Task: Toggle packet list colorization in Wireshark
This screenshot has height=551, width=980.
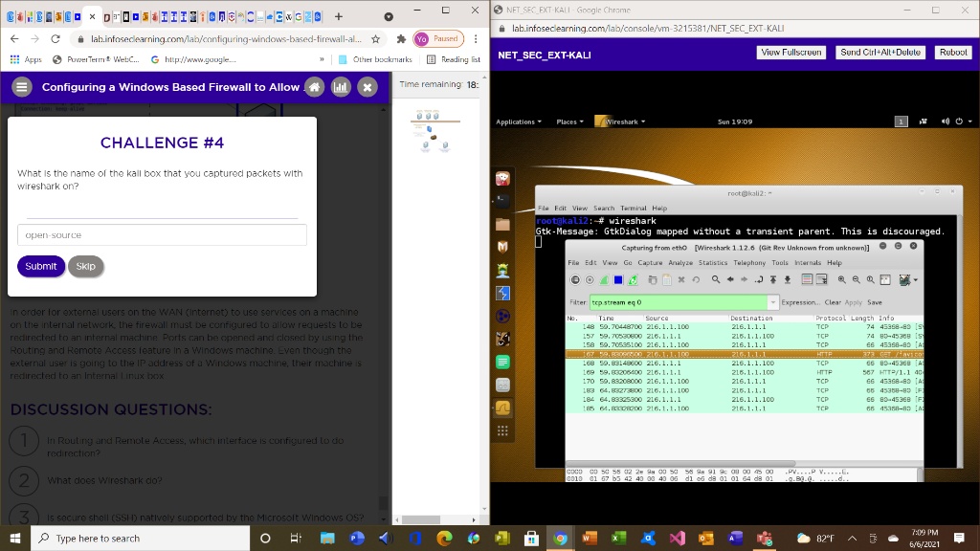Action: pyautogui.click(x=807, y=279)
